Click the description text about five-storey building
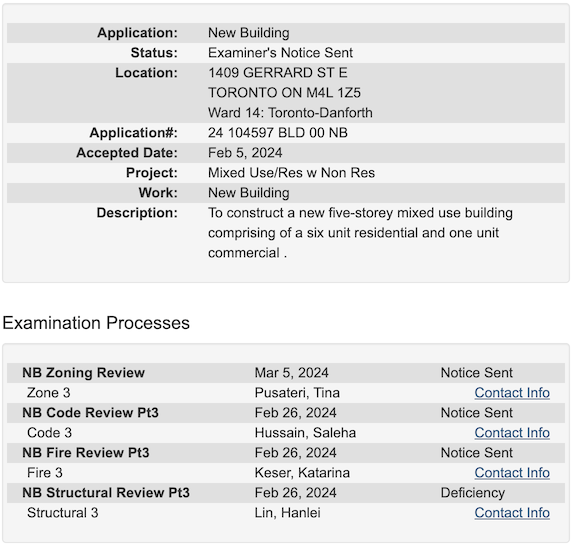Screen dimensions: 572x547 (x=360, y=233)
